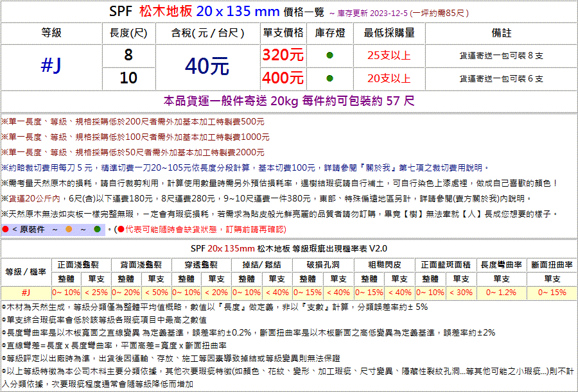Image resolution: width=578 pixels, height=392 pixels.
Task: Click the remark 貨運寄送一包可裝 8 支
Action: pos(501,56)
